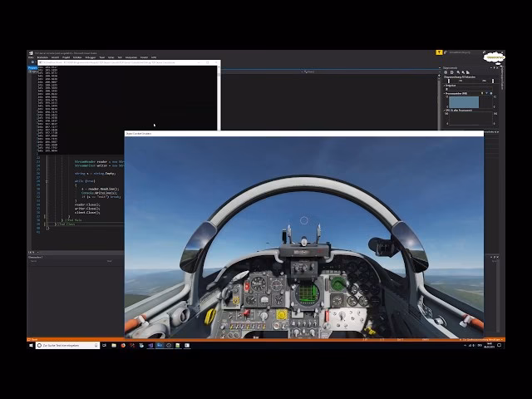
Task: Click the clock in the system tray
Action: (x=489, y=346)
